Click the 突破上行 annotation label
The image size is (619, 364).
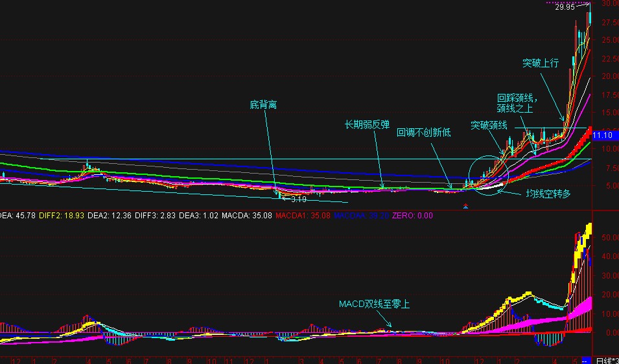[x=541, y=63]
